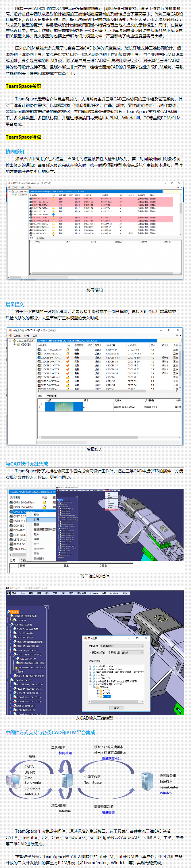
Task: Switch to the 文档结构 tab in second window
Action: coord(51,396)
